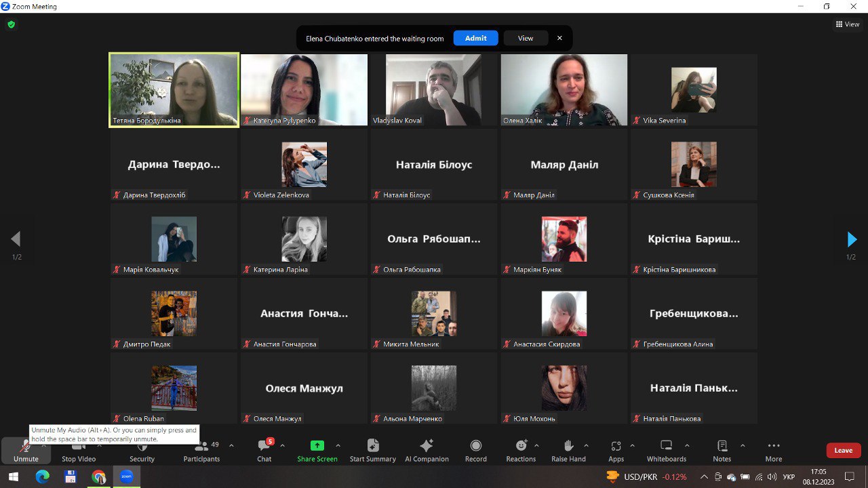Open the More menu in the toolbar
868x488 pixels.
click(x=773, y=451)
